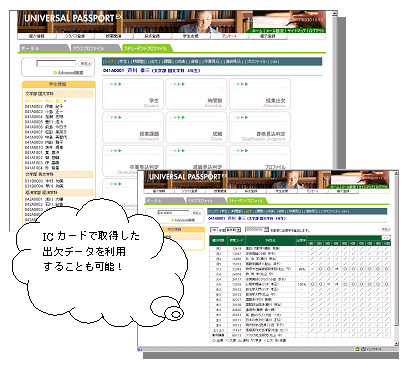
Task: Open the date dropdown in the attendance window
Action: click(257, 230)
